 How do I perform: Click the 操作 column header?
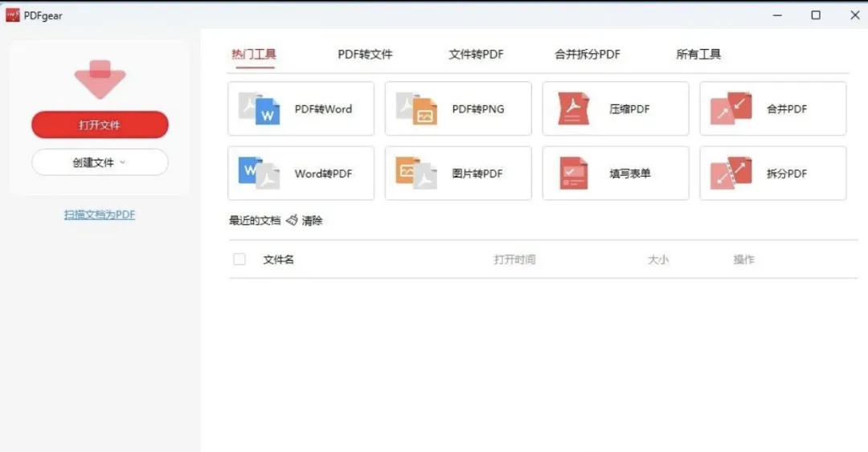744,259
